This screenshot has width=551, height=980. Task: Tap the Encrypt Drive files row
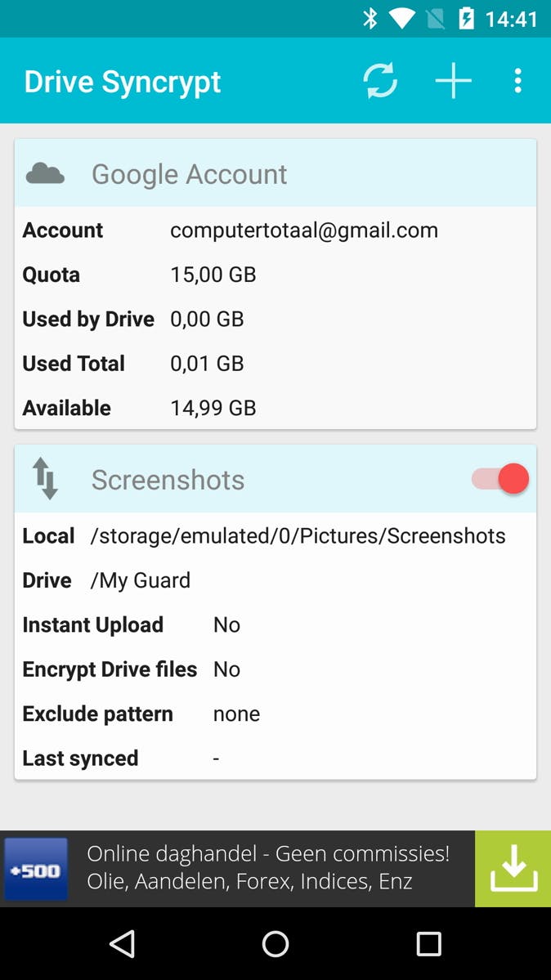275,669
